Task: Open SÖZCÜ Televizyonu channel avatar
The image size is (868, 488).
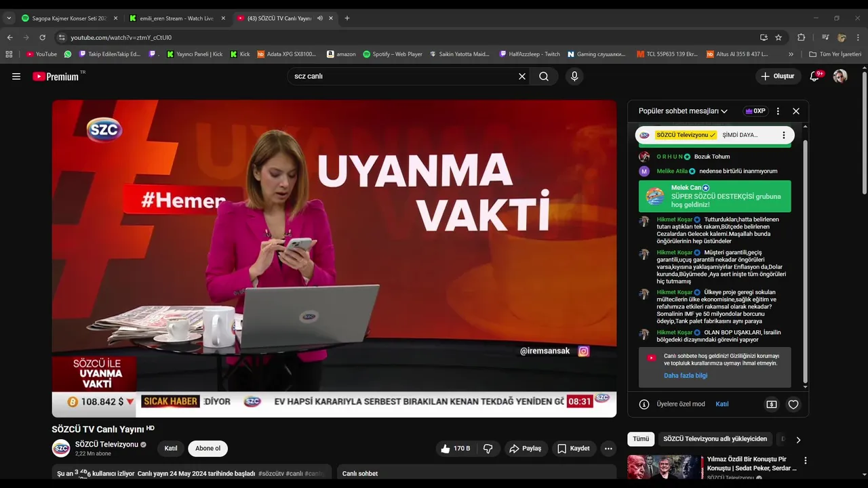Action: pos(61,448)
